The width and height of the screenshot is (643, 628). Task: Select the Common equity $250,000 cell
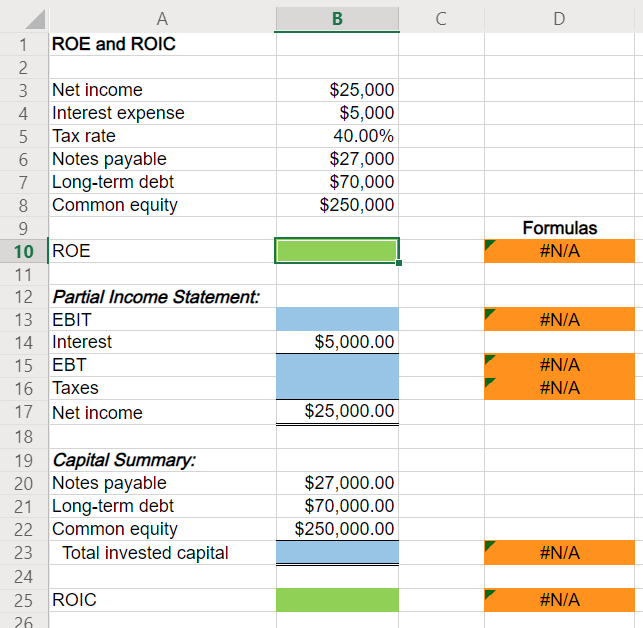(x=337, y=205)
